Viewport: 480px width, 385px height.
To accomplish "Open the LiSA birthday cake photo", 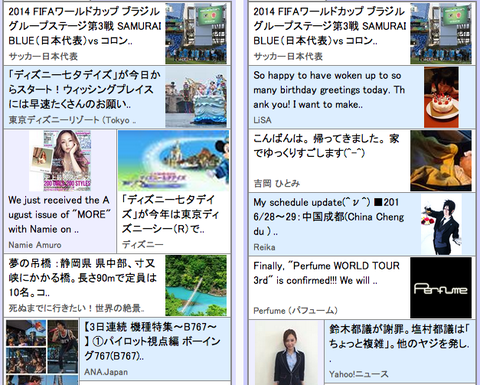I will [441, 97].
